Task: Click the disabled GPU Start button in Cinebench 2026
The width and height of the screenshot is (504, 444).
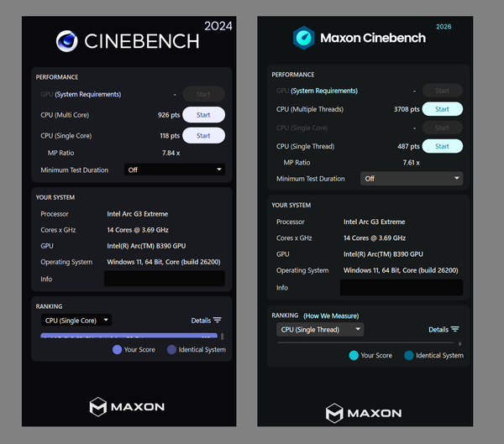Action: pyautogui.click(x=443, y=91)
